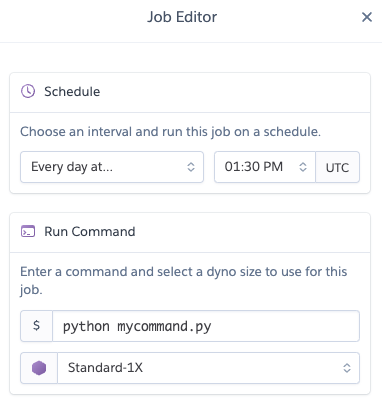Select the Standard-1X text in dyno selector
The width and height of the screenshot is (382, 404).
point(105,368)
